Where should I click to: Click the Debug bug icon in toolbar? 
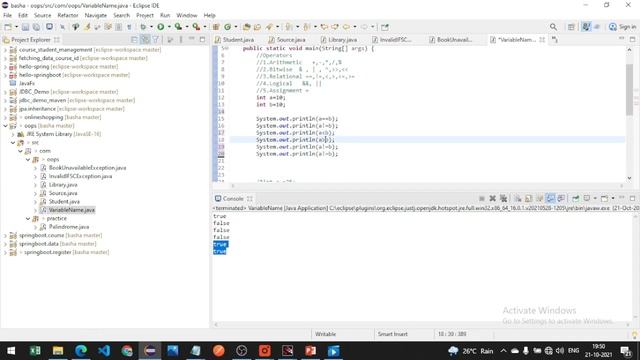[x=143, y=27]
